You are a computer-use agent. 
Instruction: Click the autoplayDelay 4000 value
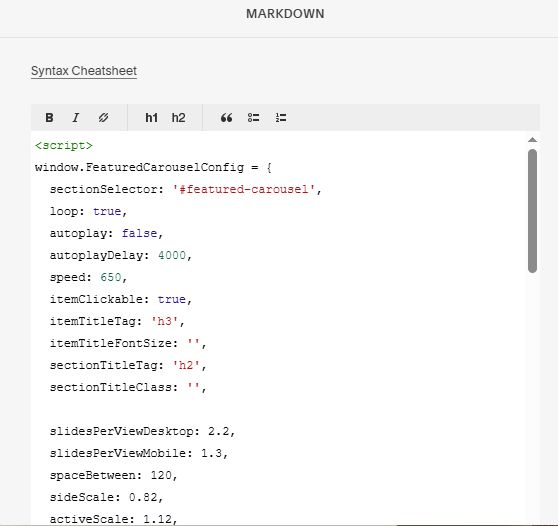[172, 256]
